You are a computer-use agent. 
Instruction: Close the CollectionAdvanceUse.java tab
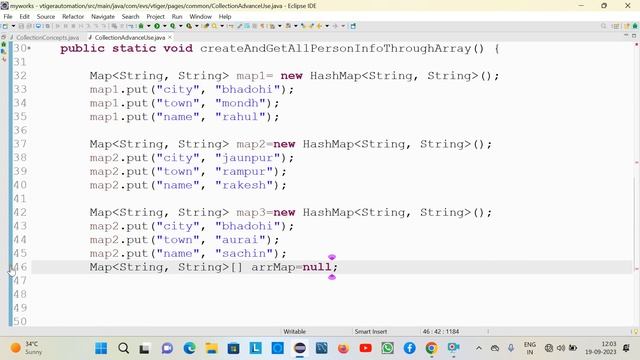(x=170, y=37)
